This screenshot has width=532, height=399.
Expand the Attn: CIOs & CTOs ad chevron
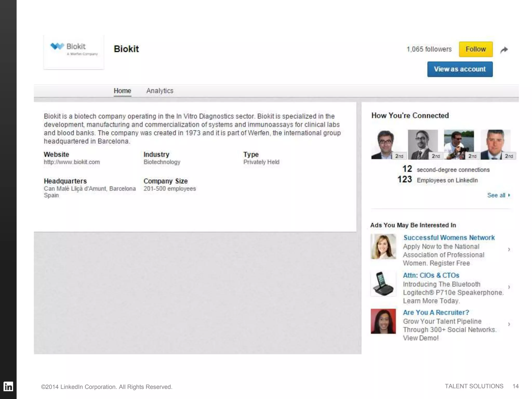pyautogui.click(x=509, y=287)
